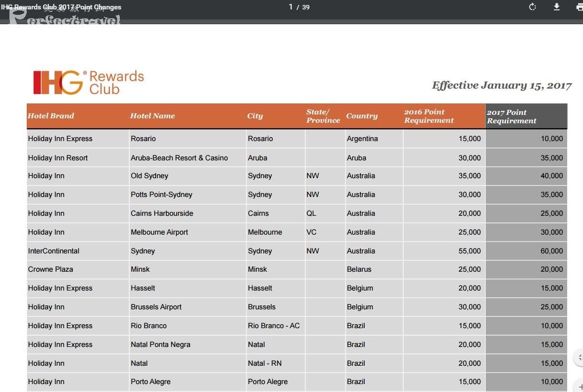Image resolution: width=583 pixels, height=392 pixels.
Task: Select the 60,000 point value
Action: 552,251
